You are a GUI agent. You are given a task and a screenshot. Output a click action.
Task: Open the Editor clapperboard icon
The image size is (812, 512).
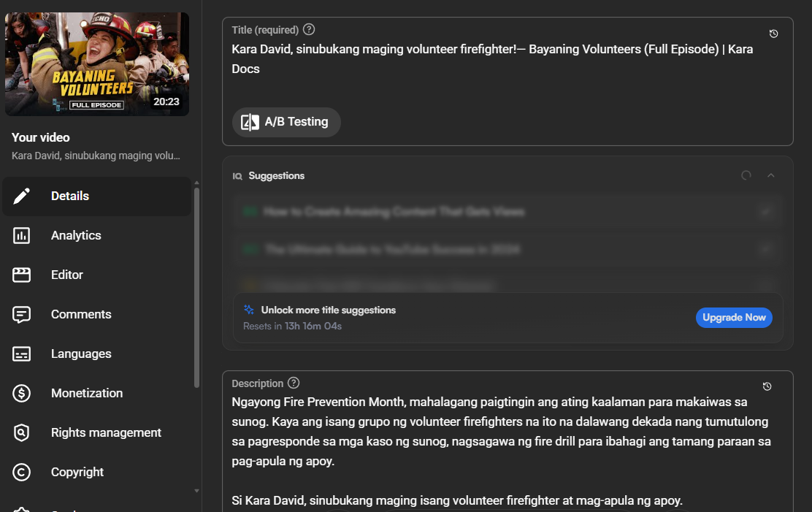pos(21,275)
